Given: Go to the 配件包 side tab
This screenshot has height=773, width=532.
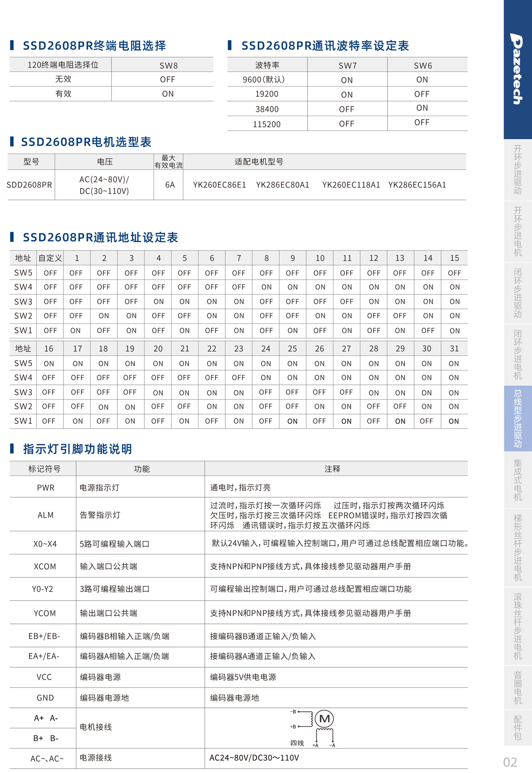Looking at the screenshot, I should (x=517, y=728).
